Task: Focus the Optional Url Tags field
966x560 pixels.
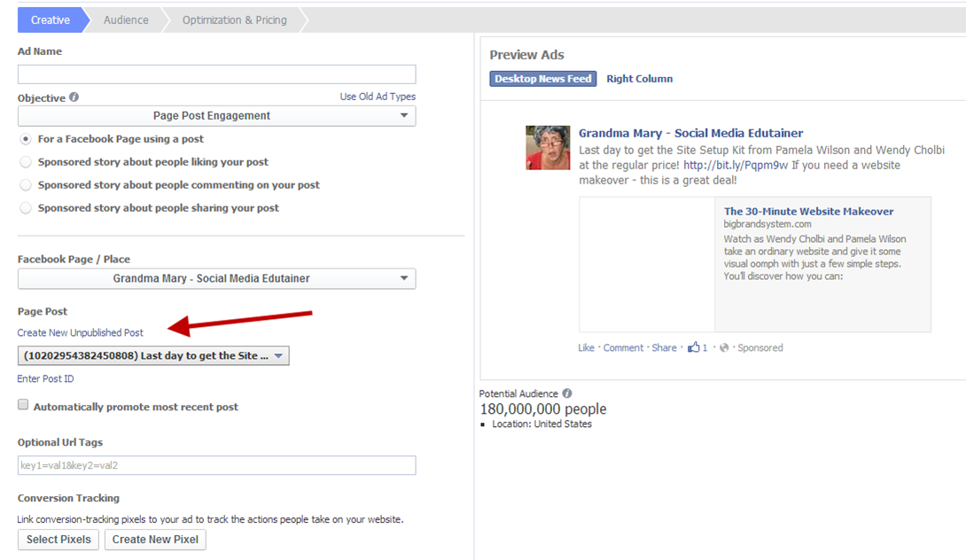Action: pyautogui.click(x=217, y=465)
